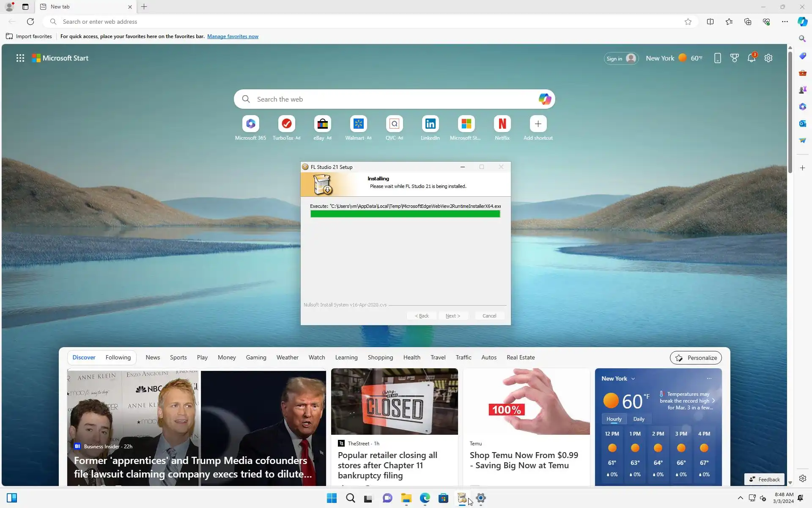This screenshot has width=812, height=508.
Task: Open Split screen icon in Edge toolbar
Action: point(710,22)
